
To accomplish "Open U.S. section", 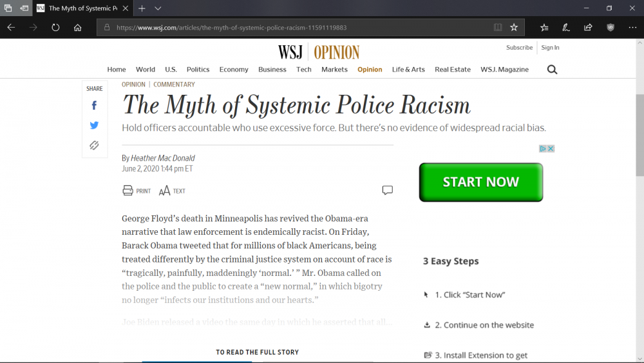I will click(171, 70).
